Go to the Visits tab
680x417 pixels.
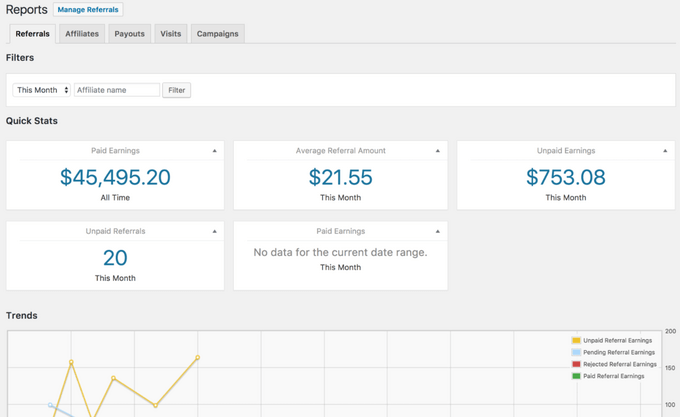pos(171,34)
